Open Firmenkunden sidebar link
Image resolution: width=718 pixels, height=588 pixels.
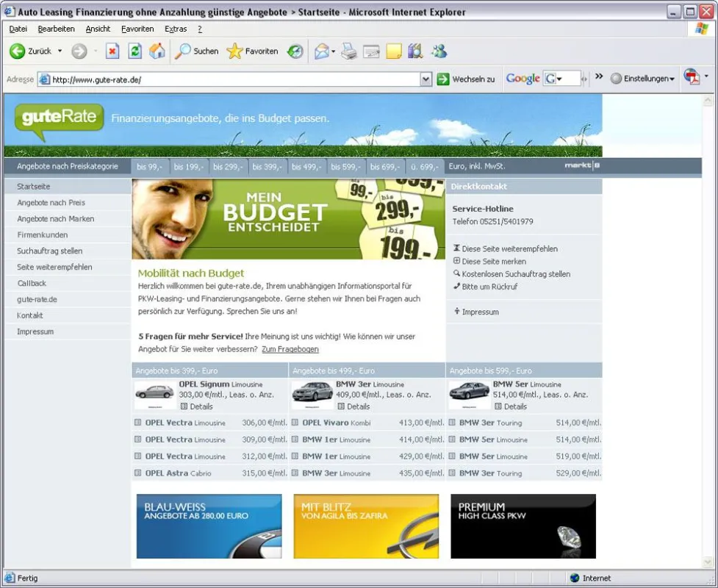[x=42, y=235]
